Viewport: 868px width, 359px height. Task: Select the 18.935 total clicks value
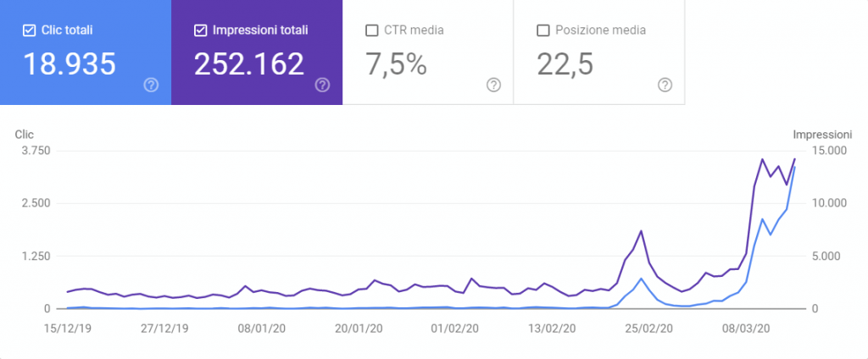click(70, 64)
